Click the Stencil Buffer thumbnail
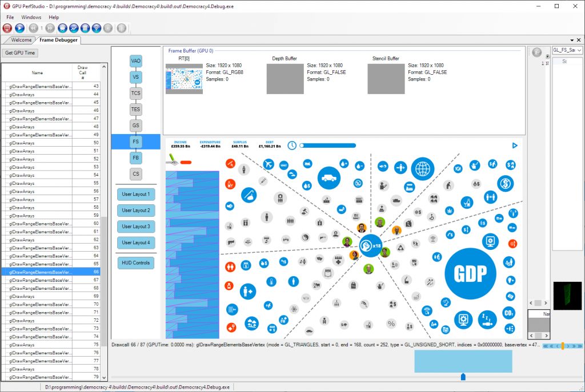The width and height of the screenshot is (585, 392). 386,79
